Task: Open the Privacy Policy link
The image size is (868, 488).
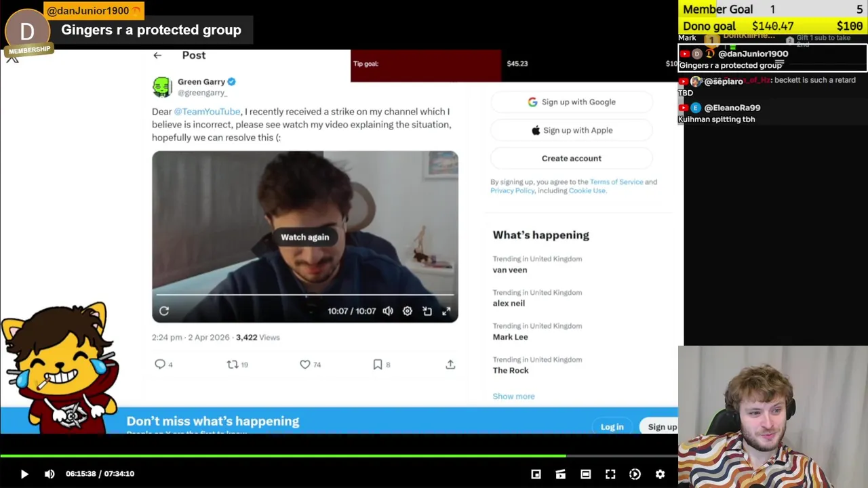Action: [513, 190]
